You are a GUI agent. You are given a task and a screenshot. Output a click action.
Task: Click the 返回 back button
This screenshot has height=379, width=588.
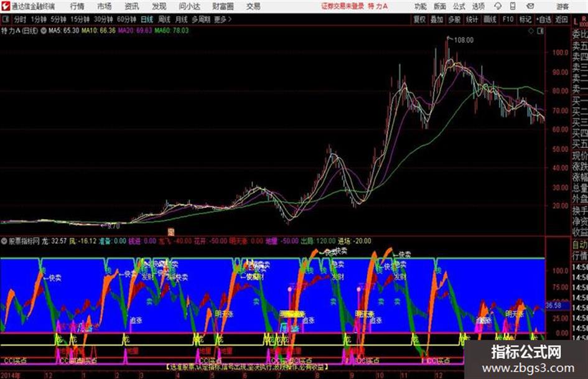tap(561, 19)
